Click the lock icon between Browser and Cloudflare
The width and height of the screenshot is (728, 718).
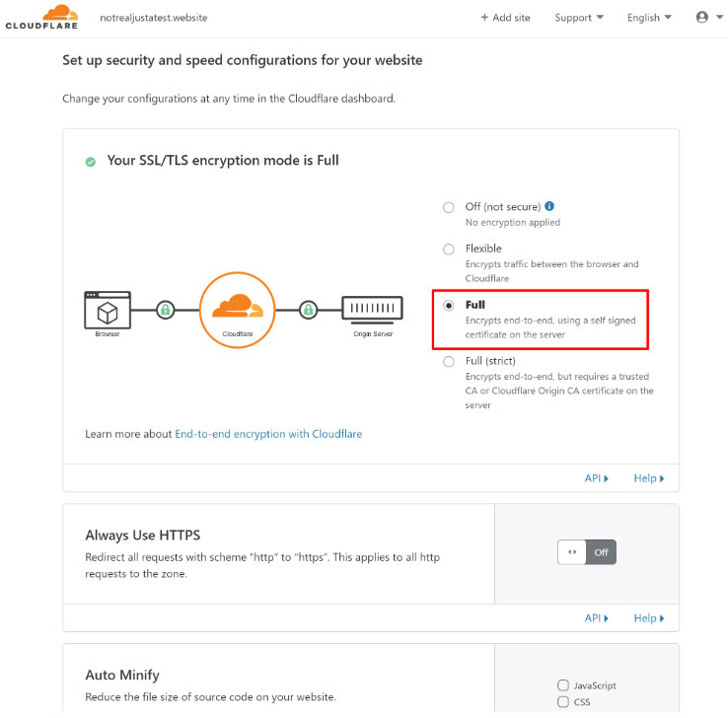[x=166, y=310]
